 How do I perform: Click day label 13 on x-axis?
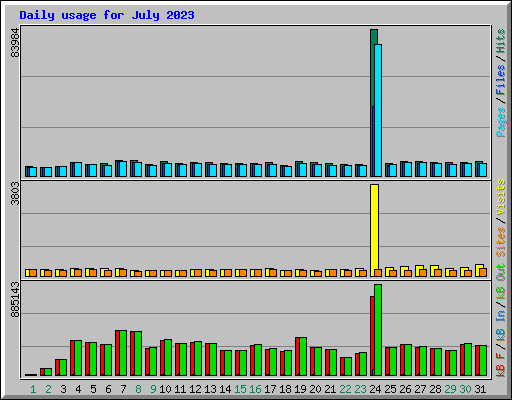pyautogui.click(x=210, y=389)
